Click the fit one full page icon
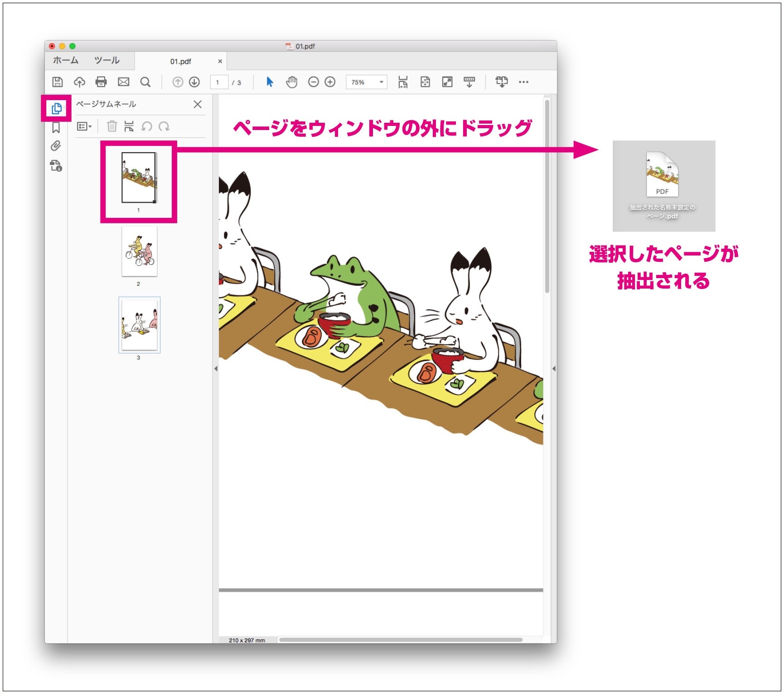Screen dimensions: 784x694 [425, 82]
